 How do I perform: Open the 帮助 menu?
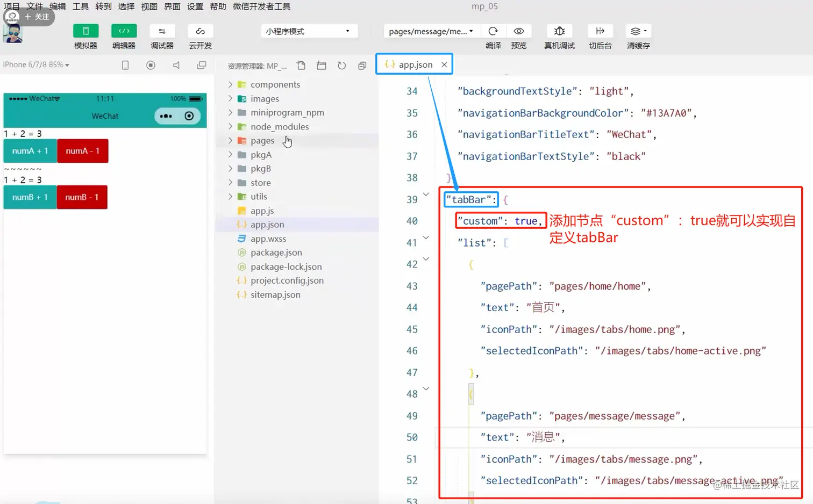(218, 6)
